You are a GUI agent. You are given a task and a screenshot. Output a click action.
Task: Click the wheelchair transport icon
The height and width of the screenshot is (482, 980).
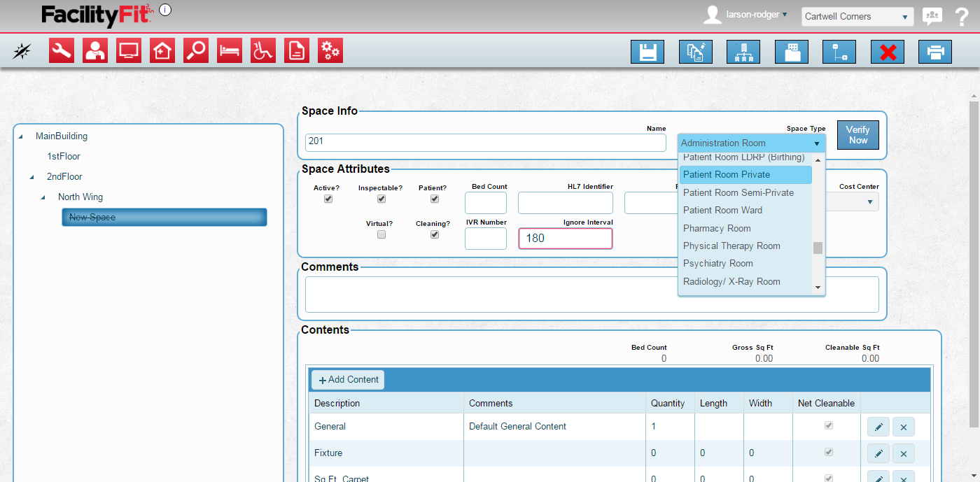click(x=263, y=51)
